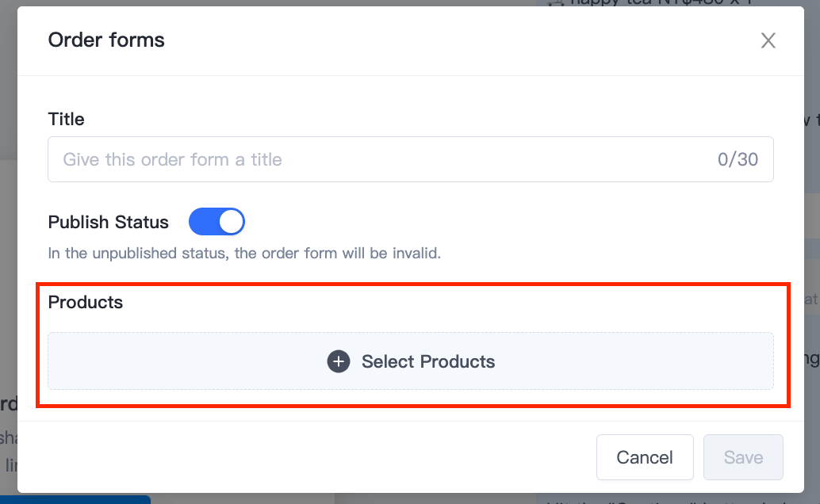Click the "Give this order form a title" placeholder
The image size is (820, 504).
coord(173,159)
